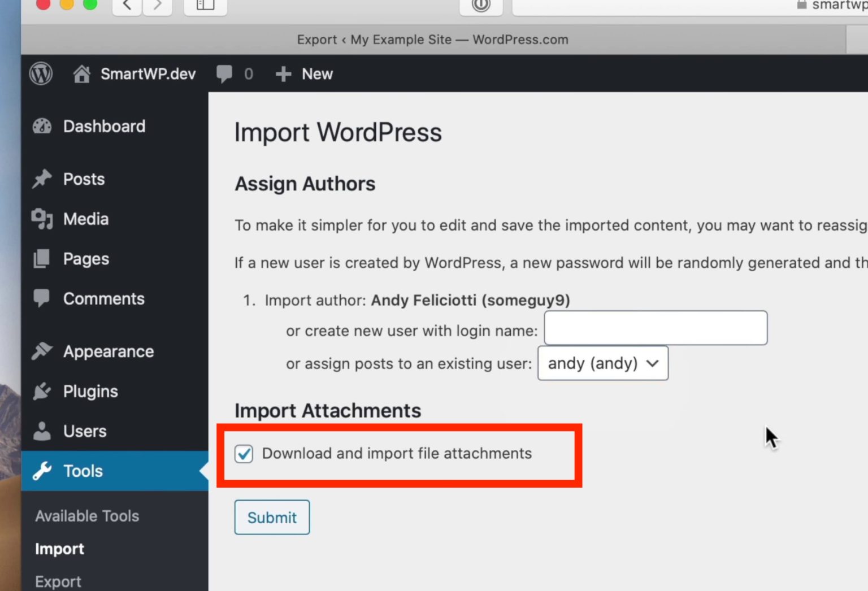Open the Tools wrench icon

(42, 471)
